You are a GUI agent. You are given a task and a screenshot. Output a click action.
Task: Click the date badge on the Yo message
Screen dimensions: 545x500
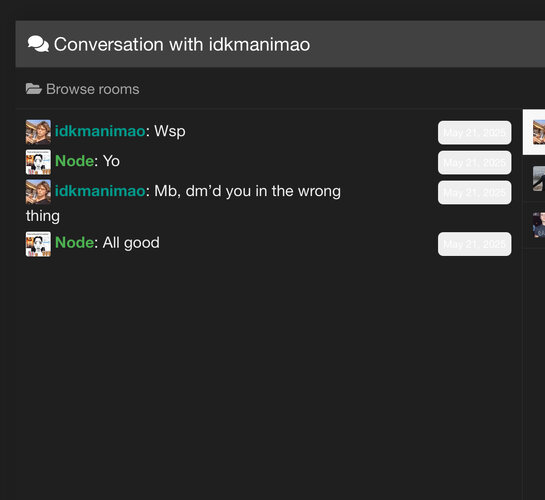pyautogui.click(x=474, y=162)
